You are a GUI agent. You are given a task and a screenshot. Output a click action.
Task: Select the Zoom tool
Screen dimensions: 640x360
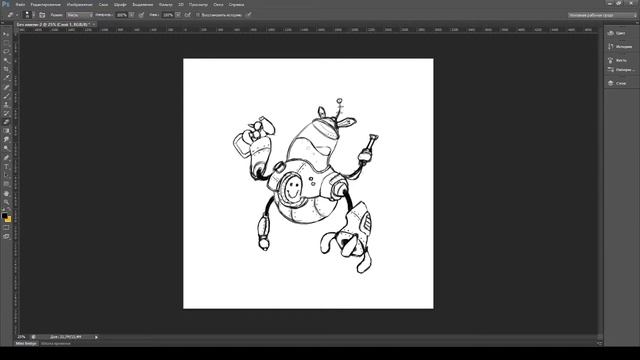click(6, 202)
